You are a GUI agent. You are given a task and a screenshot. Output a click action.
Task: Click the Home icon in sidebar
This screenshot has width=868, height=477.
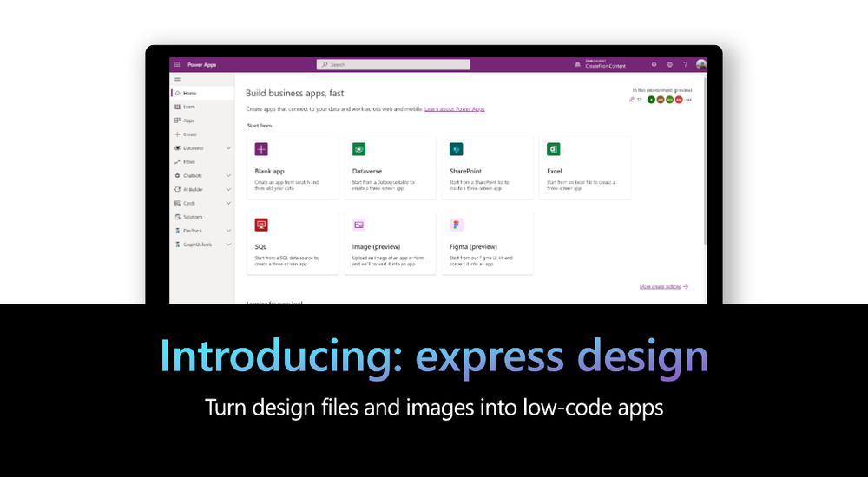[177, 93]
